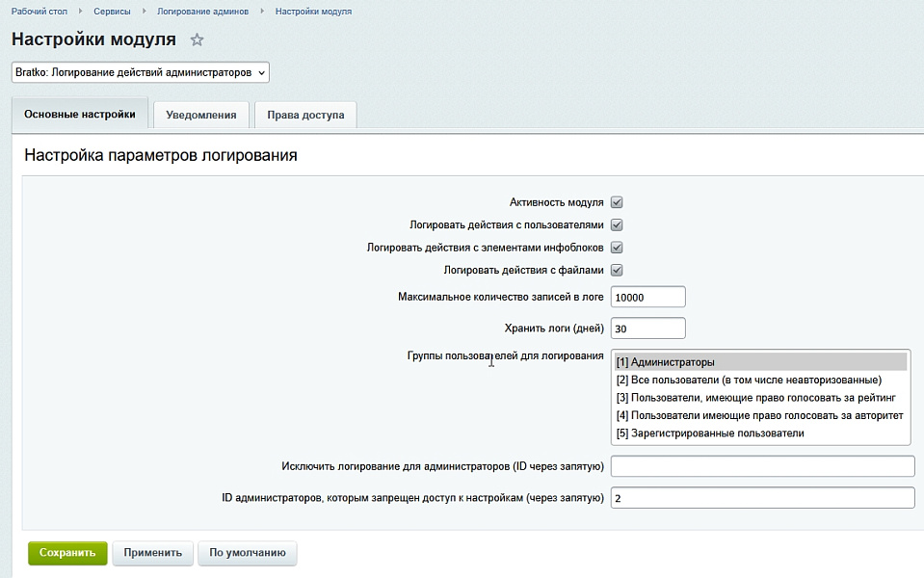Click the Максимальное количество записей field
Image resolution: width=924 pixels, height=578 pixels.
647,296
